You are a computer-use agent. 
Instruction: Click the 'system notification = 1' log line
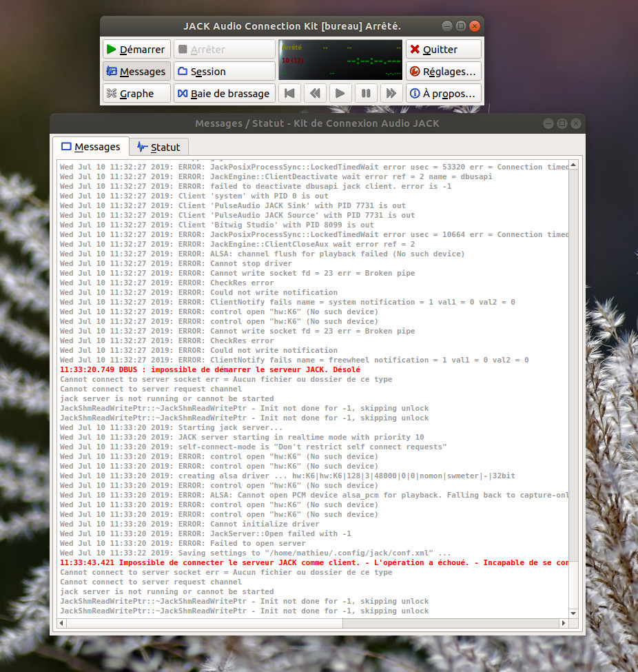[x=287, y=302]
